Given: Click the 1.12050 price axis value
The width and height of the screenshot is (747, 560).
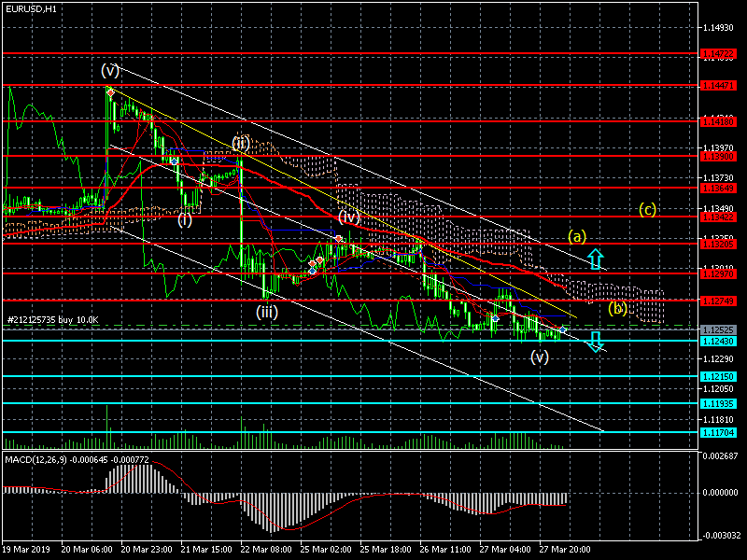Looking at the screenshot, I should pyautogui.click(x=718, y=389).
